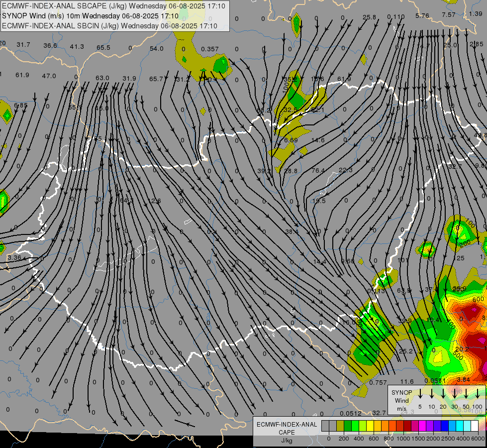This screenshot has width=487, height=448.
Task: Click the 36.6 value on the map
Action: [x=50, y=45]
